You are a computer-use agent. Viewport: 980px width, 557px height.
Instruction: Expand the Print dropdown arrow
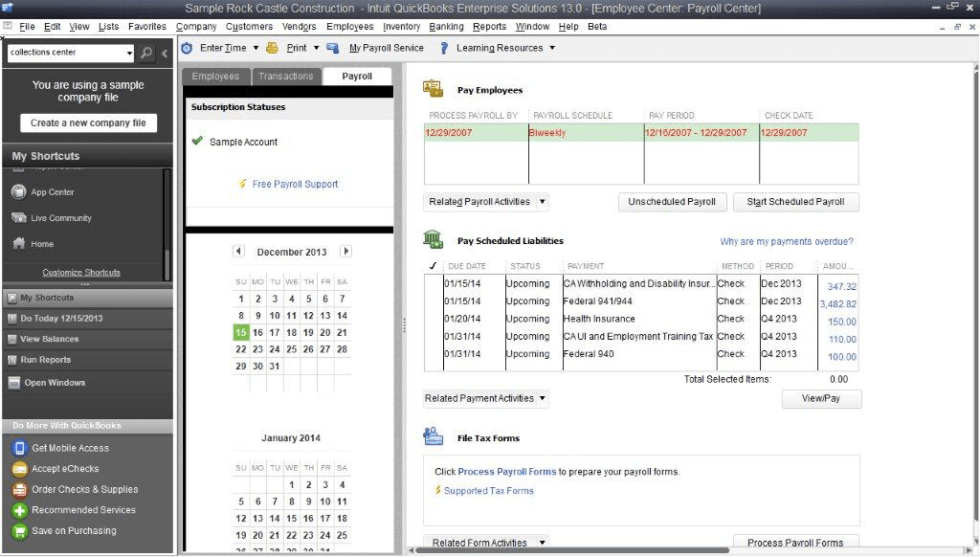click(x=316, y=48)
